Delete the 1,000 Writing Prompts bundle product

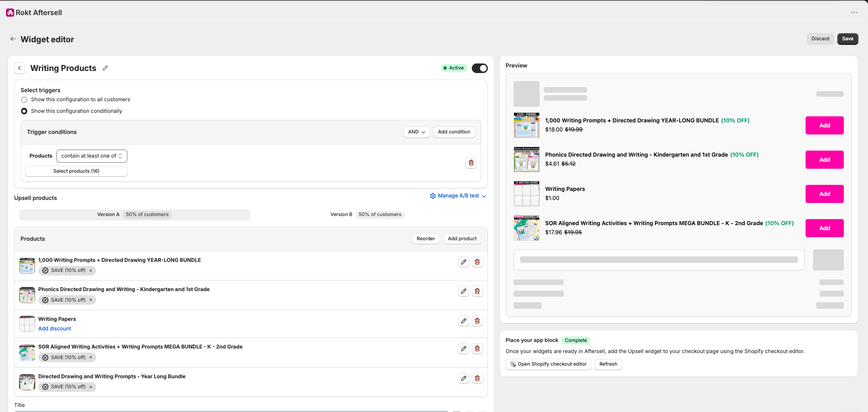click(x=477, y=262)
